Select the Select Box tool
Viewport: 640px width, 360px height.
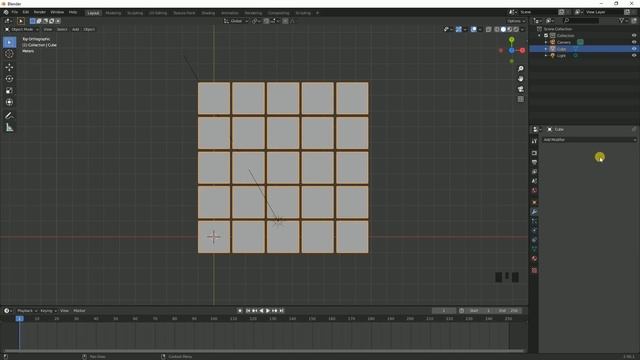coord(9,42)
